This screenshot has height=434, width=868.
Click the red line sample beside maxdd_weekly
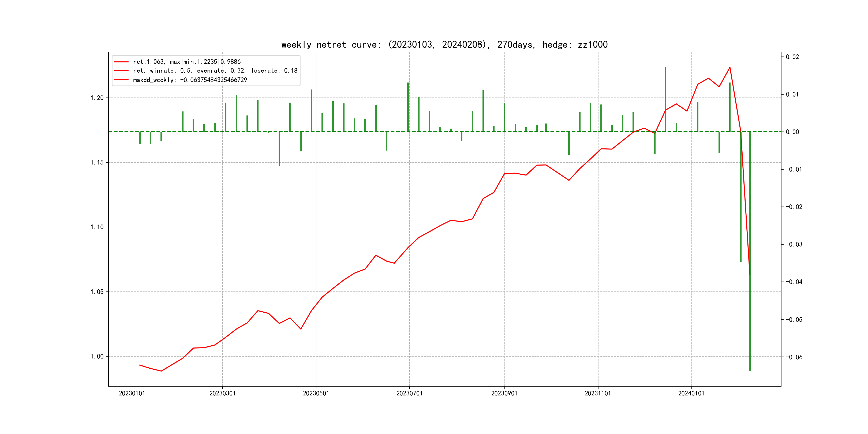121,80
